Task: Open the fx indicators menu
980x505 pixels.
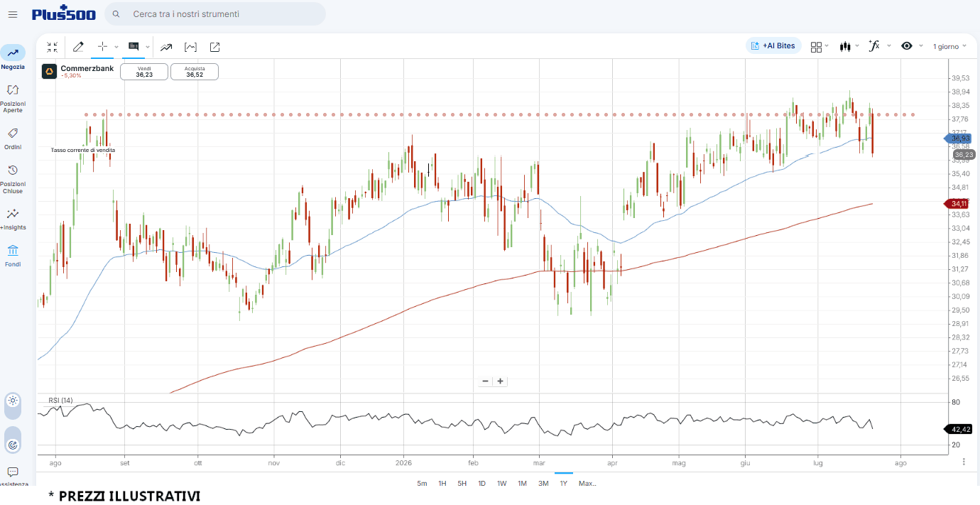Action: [874, 45]
